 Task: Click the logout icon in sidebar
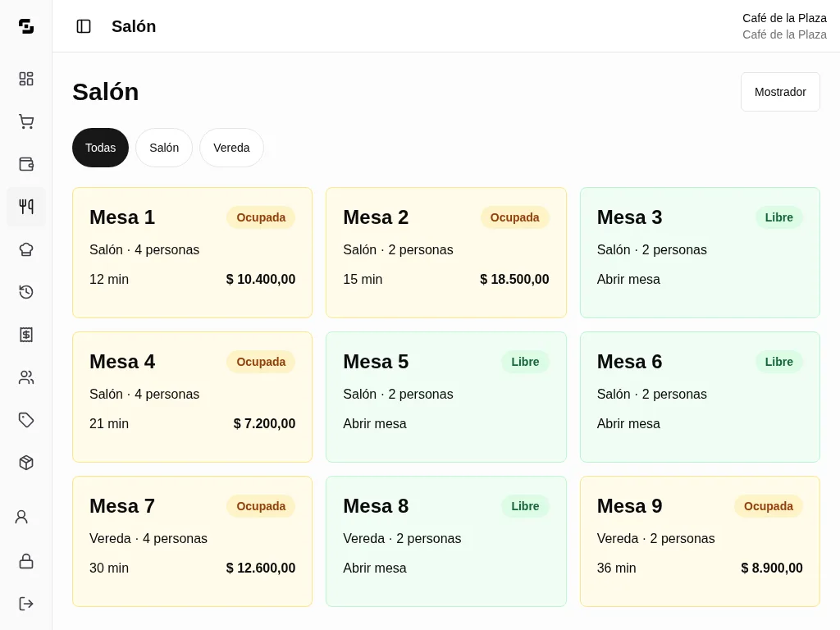point(25,604)
